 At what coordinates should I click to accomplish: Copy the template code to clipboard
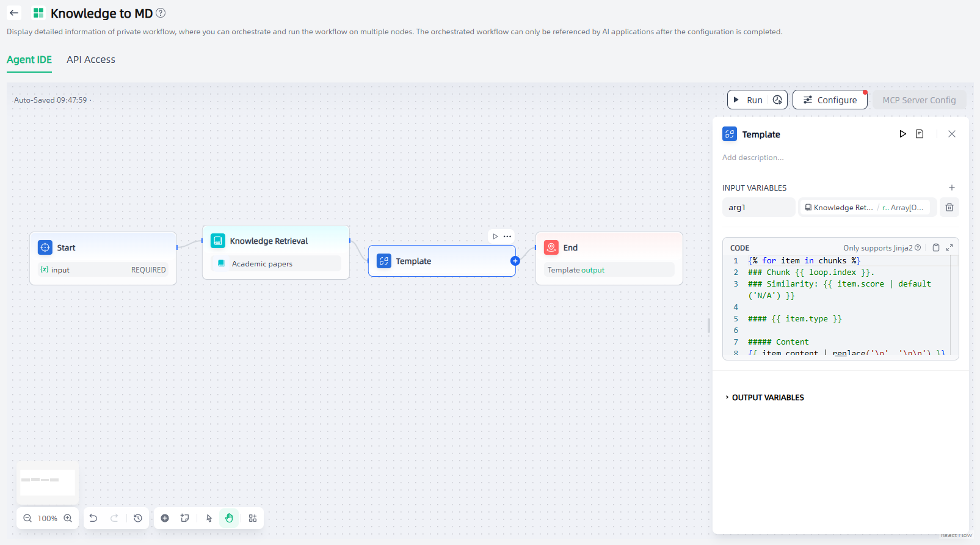point(935,247)
